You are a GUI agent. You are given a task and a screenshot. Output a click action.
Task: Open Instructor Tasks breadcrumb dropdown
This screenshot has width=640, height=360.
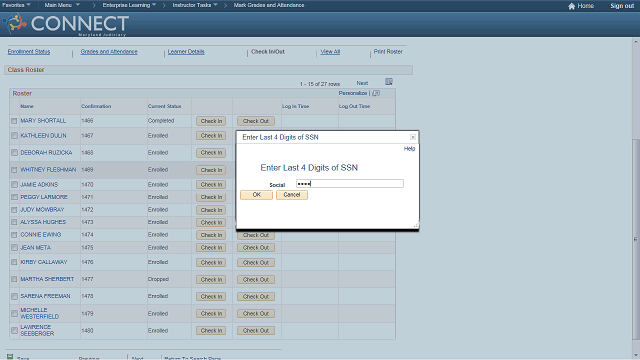(x=195, y=5)
